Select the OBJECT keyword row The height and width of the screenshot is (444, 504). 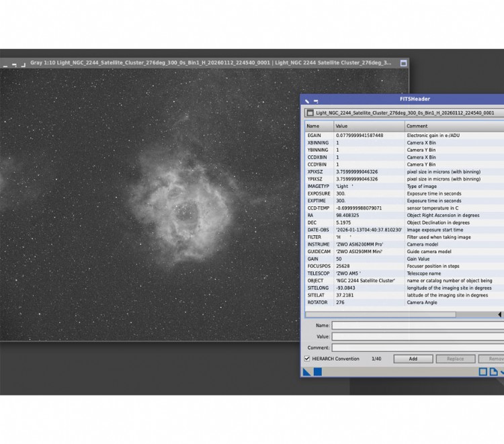pos(405,281)
